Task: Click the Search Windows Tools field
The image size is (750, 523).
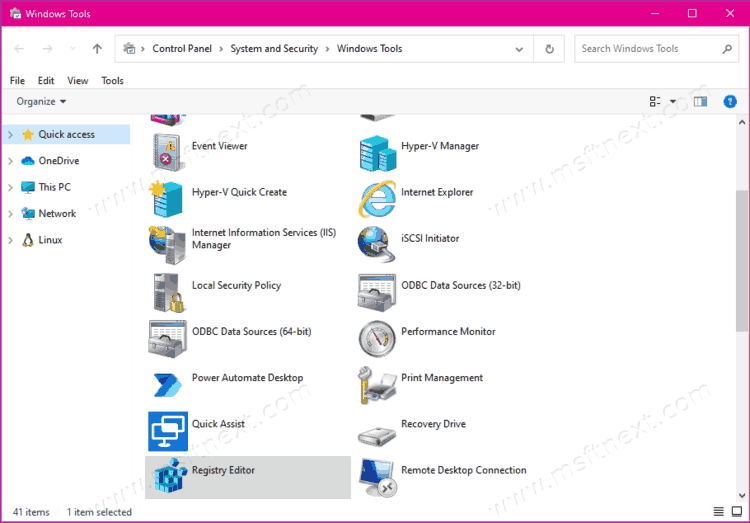Action: (656, 49)
